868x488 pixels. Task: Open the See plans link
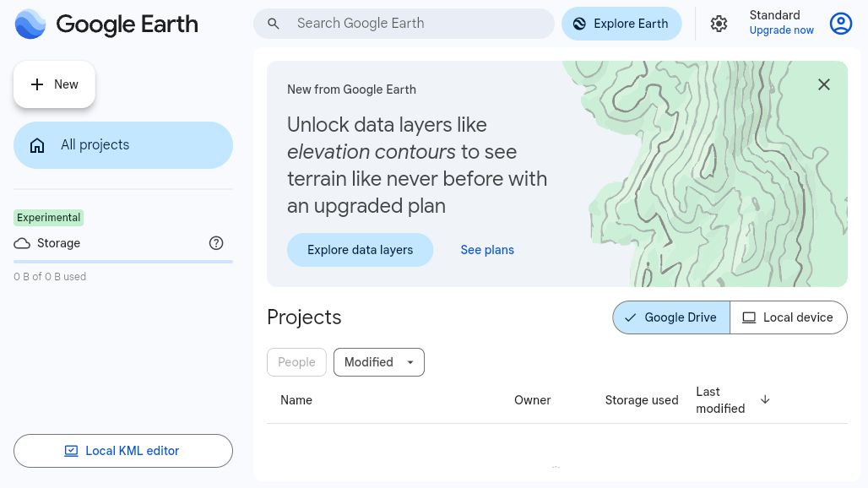487,250
